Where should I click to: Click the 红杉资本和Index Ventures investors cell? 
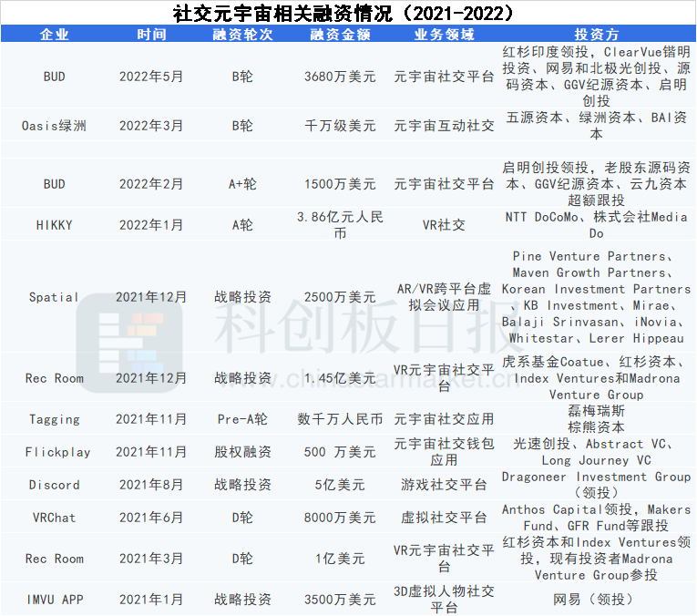pyautogui.click(x=597, y=559)
